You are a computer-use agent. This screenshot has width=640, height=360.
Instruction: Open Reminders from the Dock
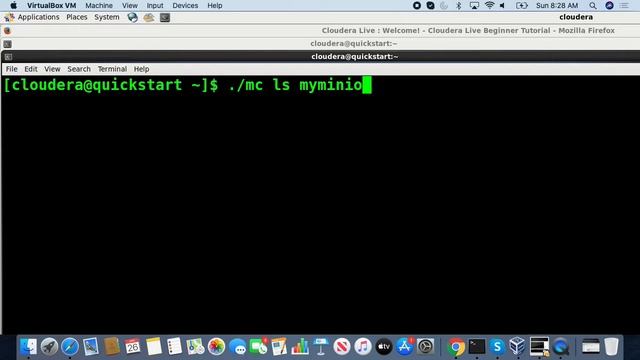pyautogui.click(x=174, y=347)
